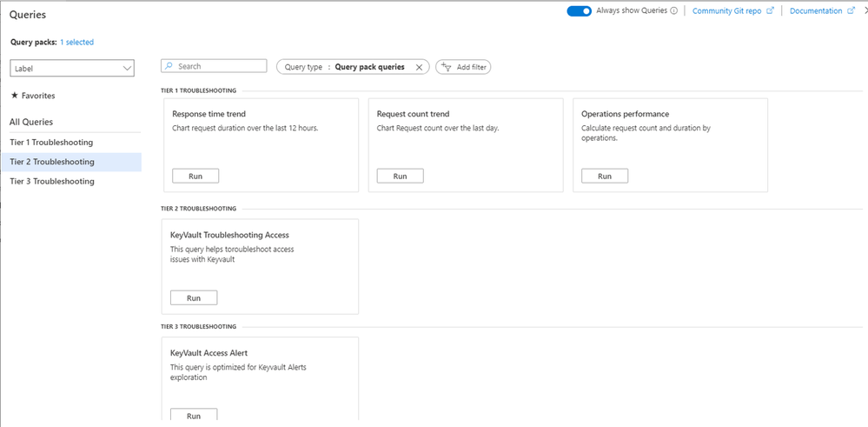The height and width of the screenshot is (427, 868).
Task: Run the Response time trend query
Action: 195,176
